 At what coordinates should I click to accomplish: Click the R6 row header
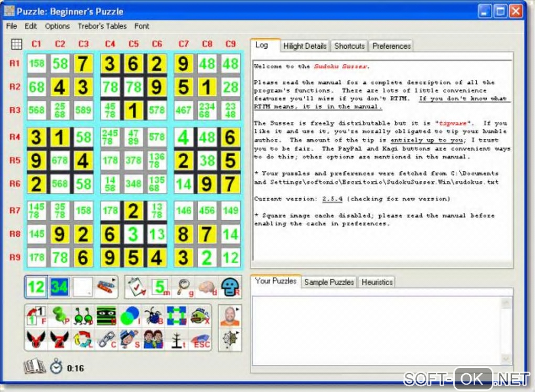15,184
